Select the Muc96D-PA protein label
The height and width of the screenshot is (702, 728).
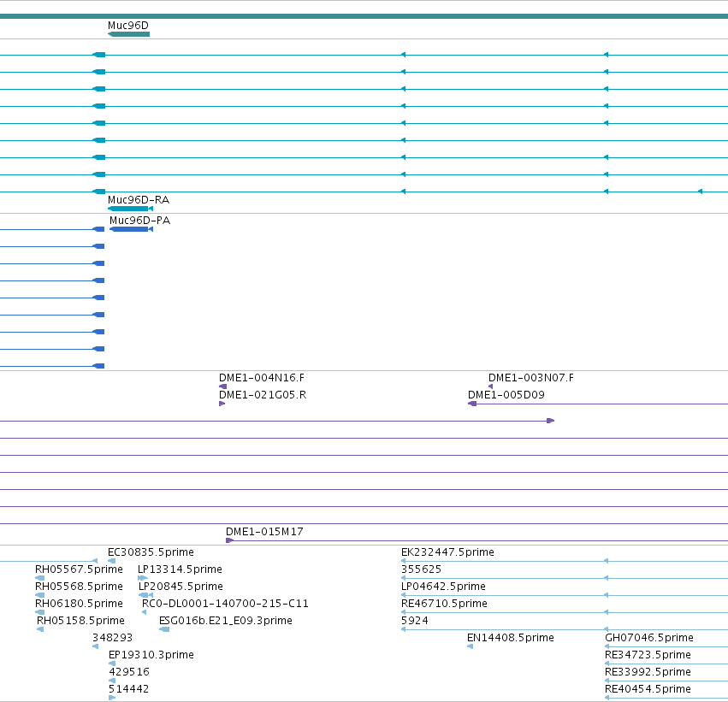click(139, 221)
